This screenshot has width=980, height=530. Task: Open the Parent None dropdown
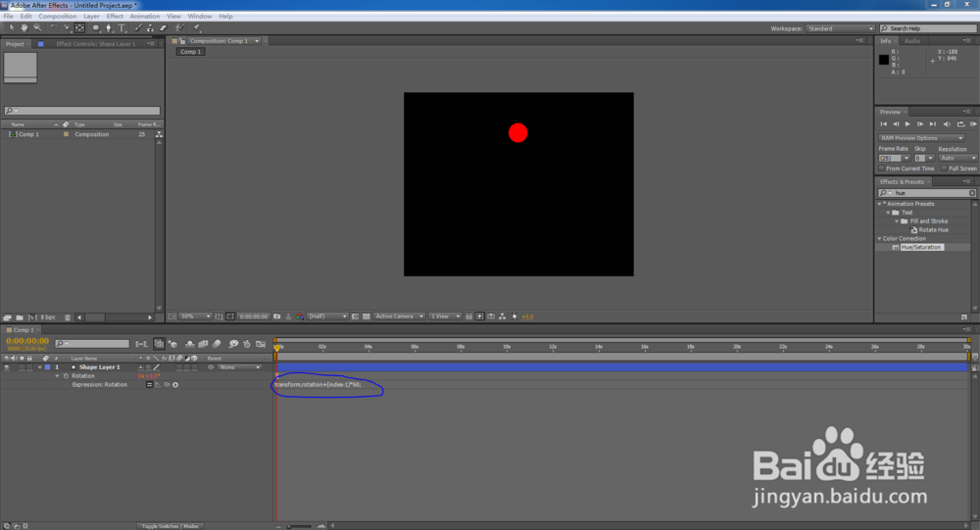[x=239, y=367]
